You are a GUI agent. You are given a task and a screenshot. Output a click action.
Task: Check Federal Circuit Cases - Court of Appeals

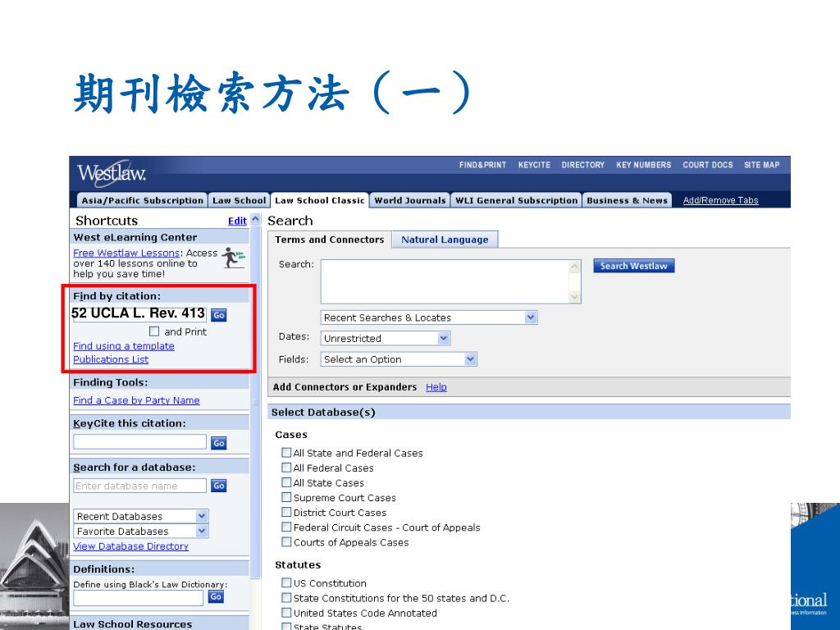pos(286,527)
